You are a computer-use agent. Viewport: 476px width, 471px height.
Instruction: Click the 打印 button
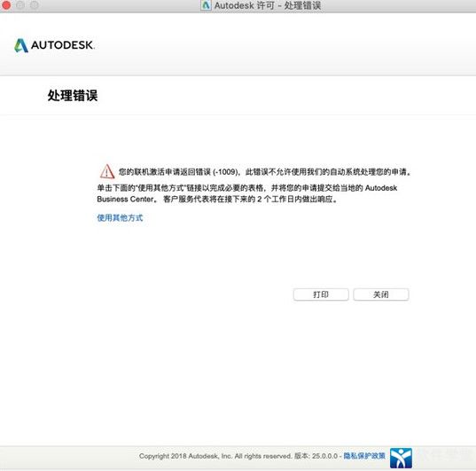(x=321, y=294)
